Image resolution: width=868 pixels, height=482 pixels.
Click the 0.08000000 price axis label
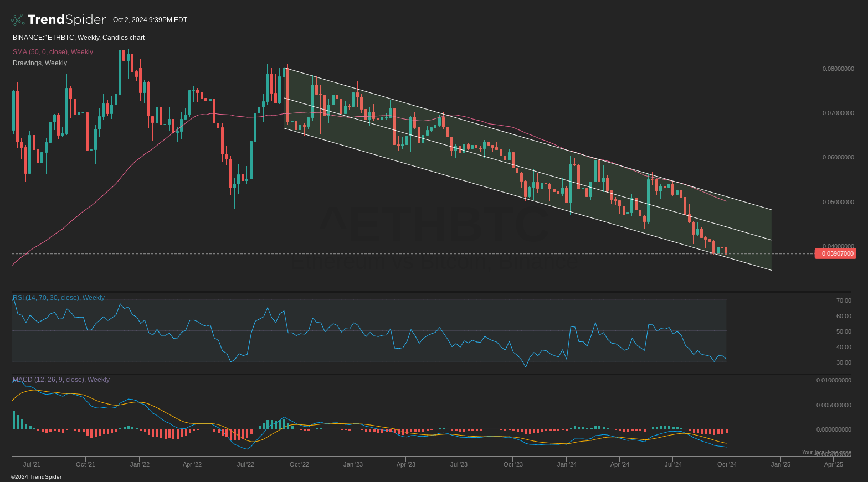coord(838,69)
